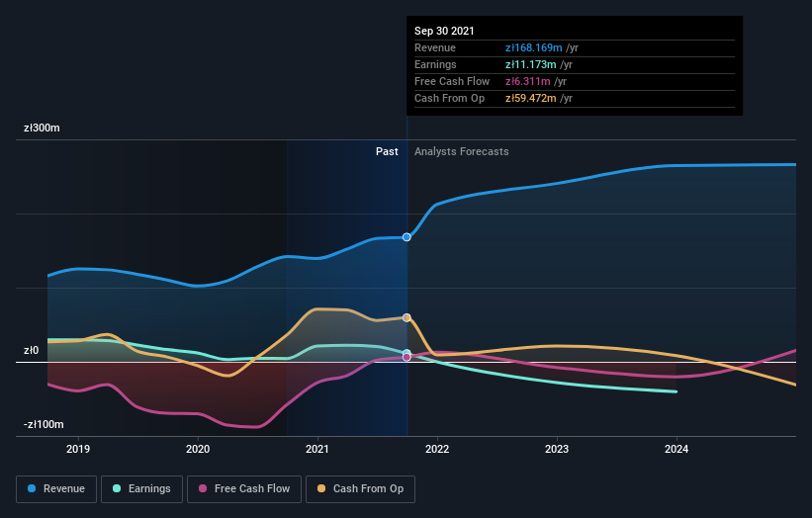The height and width of the screenshot is (518, 812).
Task: Click the Earnings row label in tooltip
Action: (435, 64)
